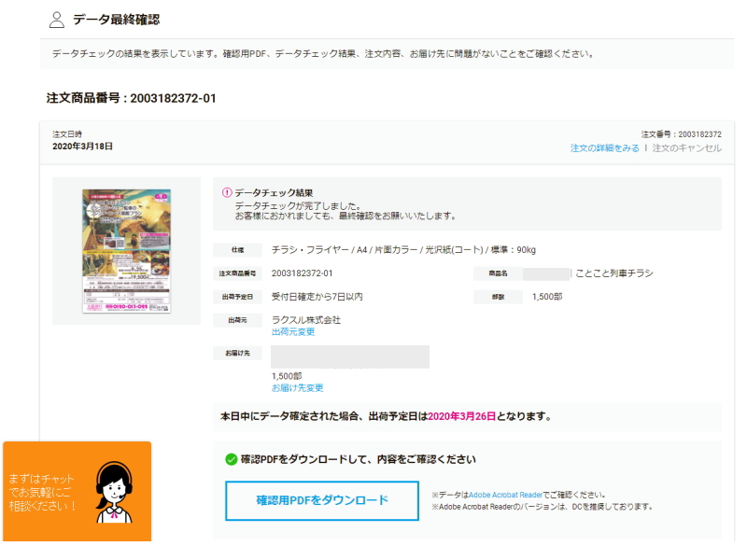Click the redacted delivery address box
Viewport: 747px width, 560px height.
[350, 357]
